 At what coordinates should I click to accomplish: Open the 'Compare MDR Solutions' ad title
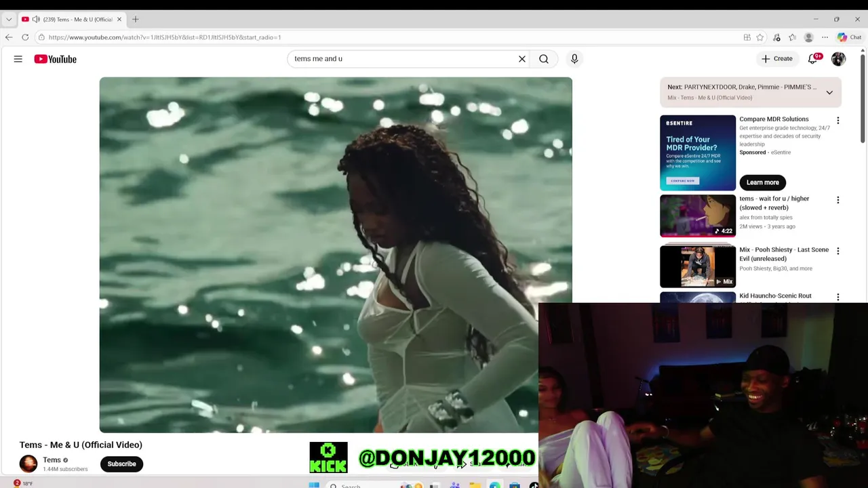point(774,119)
